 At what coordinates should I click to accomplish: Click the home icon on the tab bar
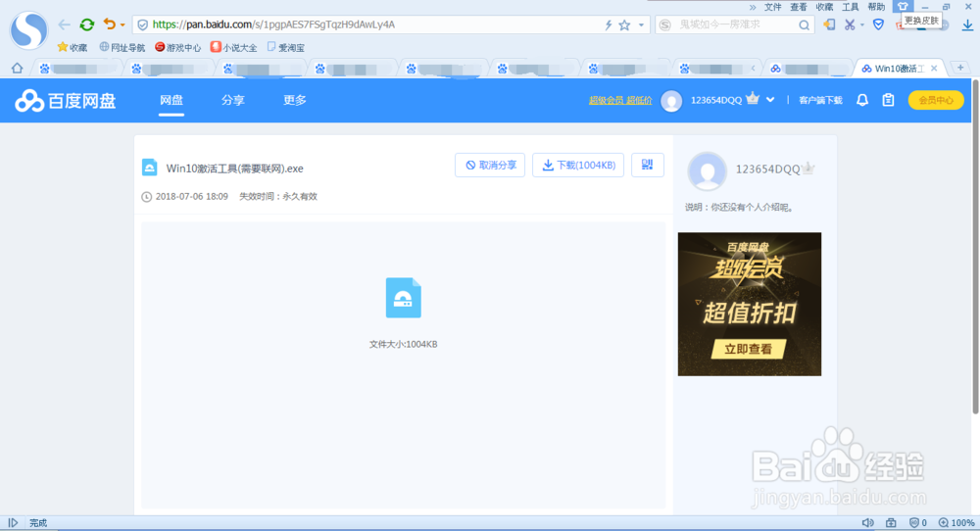tap(17, 69)
